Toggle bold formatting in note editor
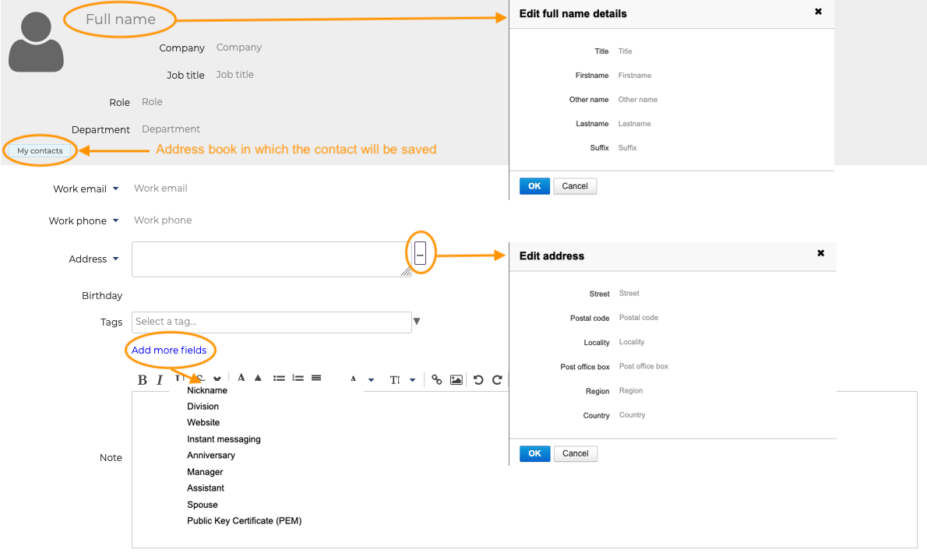Viewport: 927px width, 560px height. pyautogui.click(x=143, y=380)
